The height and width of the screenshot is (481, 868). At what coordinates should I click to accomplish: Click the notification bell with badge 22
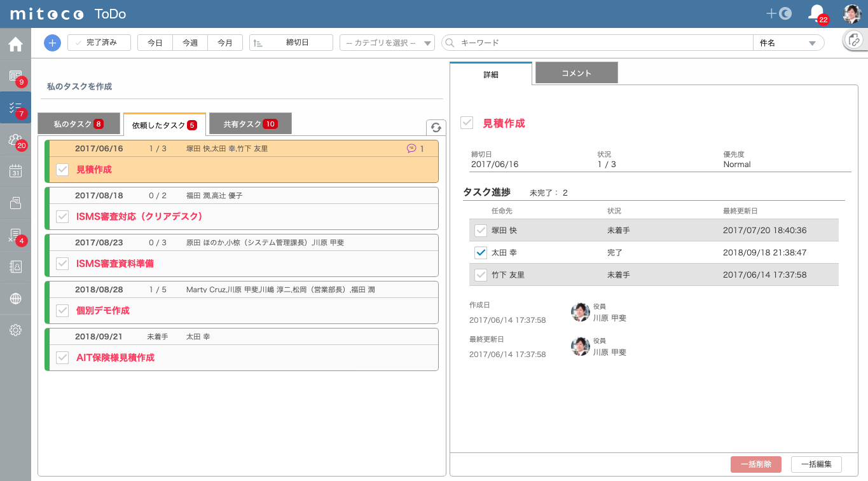pyautogui.click(x=816, y=13)
